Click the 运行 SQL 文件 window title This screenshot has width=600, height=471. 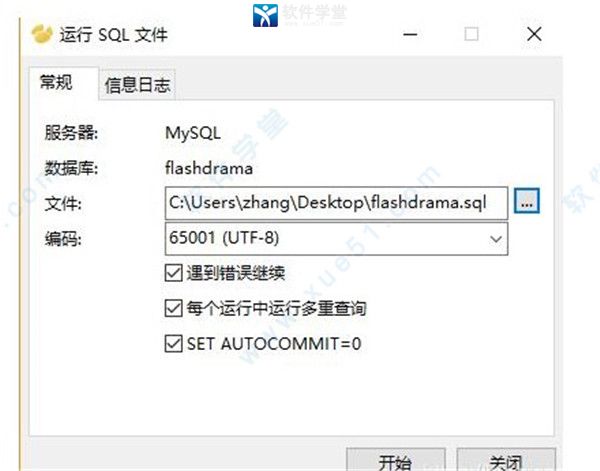[114, 35]
